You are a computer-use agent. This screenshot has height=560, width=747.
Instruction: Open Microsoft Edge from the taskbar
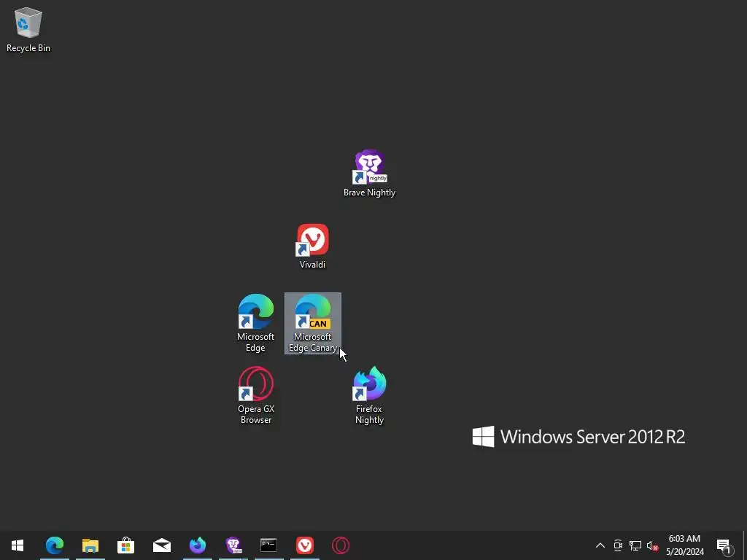[x=54, y=545]
